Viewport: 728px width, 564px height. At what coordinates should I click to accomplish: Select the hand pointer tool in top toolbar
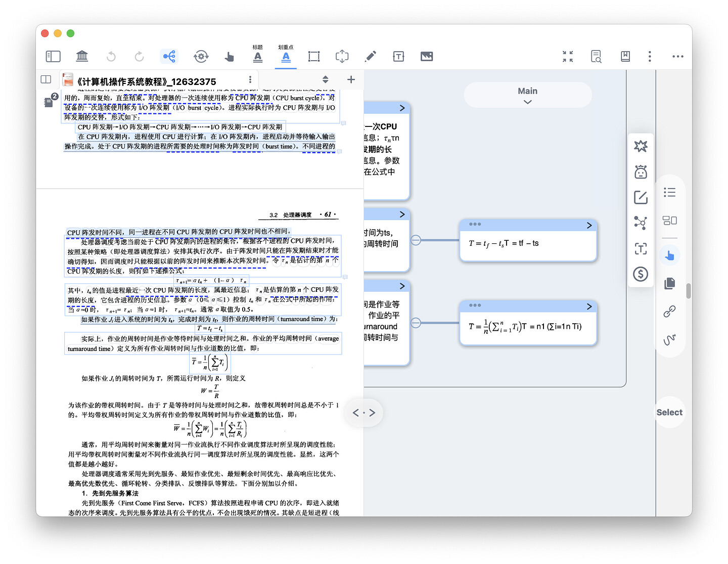(229, 56)
